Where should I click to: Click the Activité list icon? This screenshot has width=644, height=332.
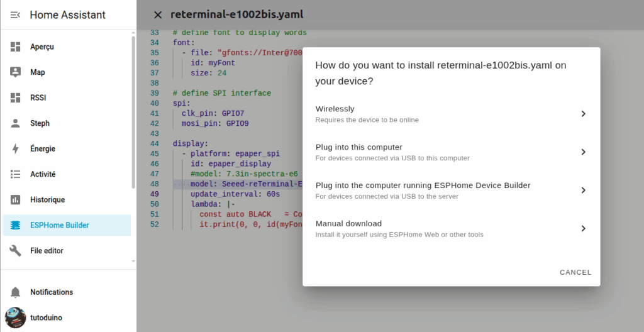click(16, 174)
